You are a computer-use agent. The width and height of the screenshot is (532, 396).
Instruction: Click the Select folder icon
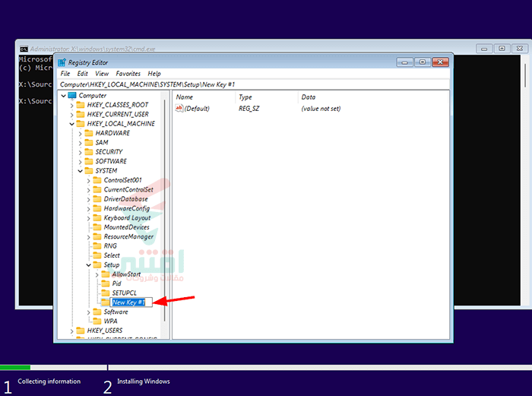point(97,255)
